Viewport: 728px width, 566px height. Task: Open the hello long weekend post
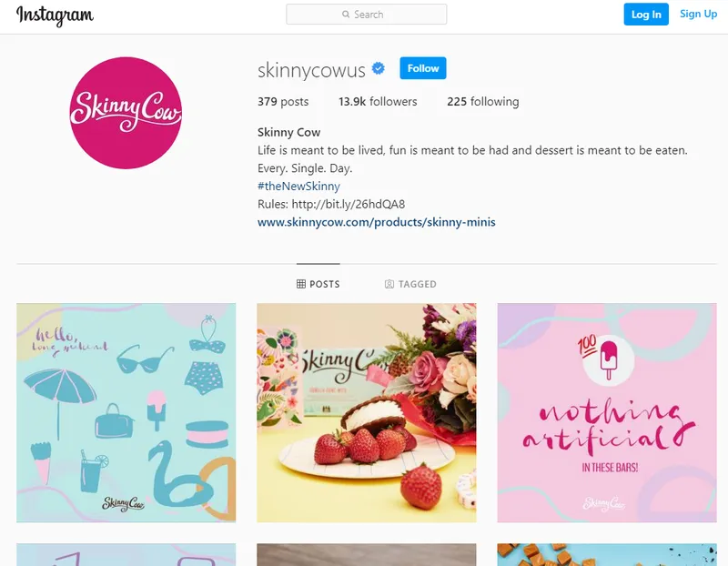126,413
